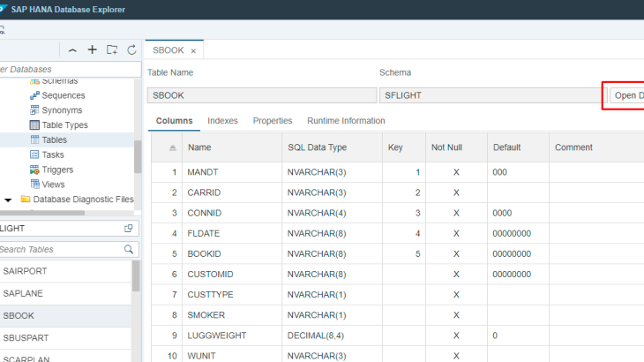Close the SBOOK tab

[x=193, y=51]
